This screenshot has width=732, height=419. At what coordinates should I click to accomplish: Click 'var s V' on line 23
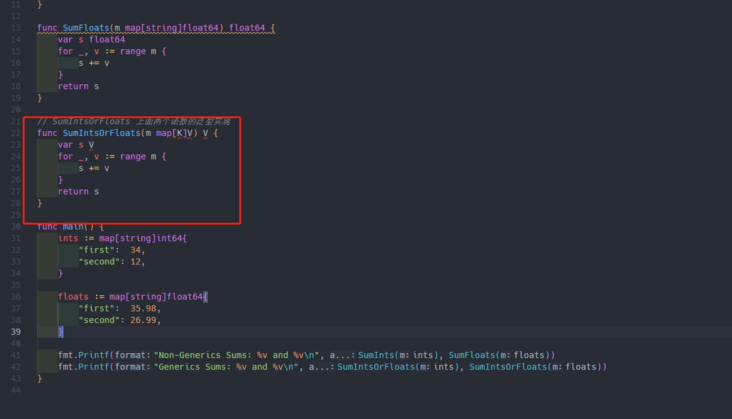(76, 145)
